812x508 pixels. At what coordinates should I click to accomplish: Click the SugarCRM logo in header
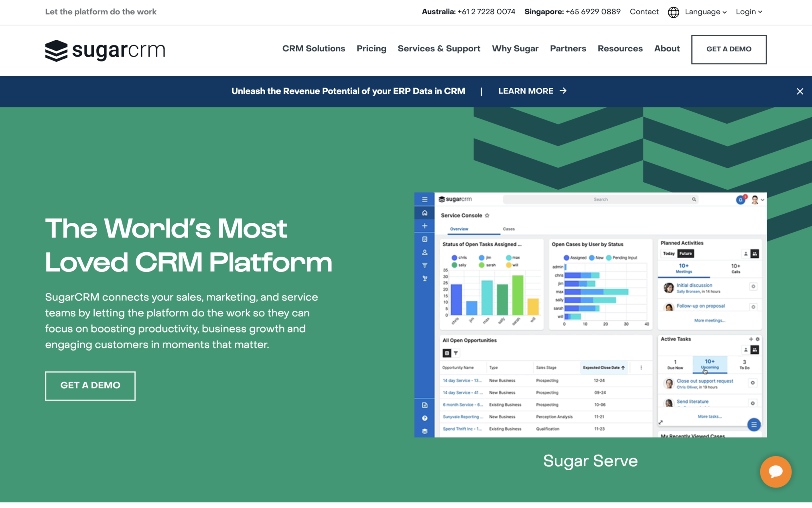(105, 51)
